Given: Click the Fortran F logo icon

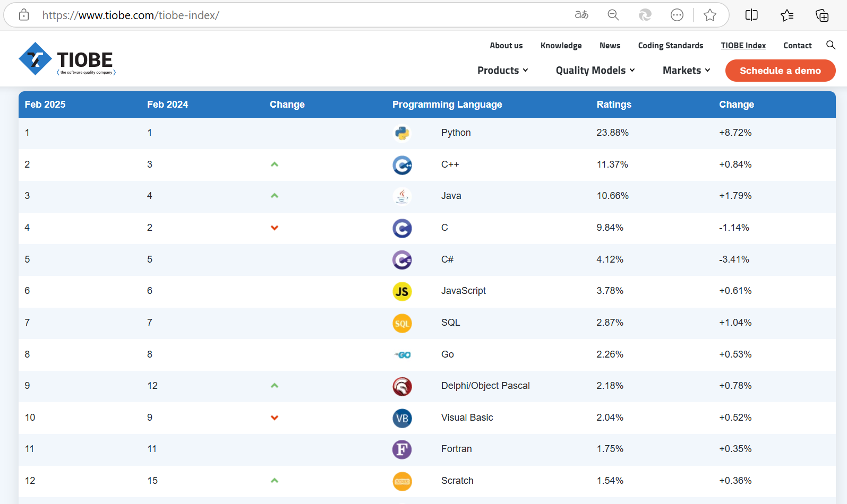Looking at the screenshot, I should point(402,449).
